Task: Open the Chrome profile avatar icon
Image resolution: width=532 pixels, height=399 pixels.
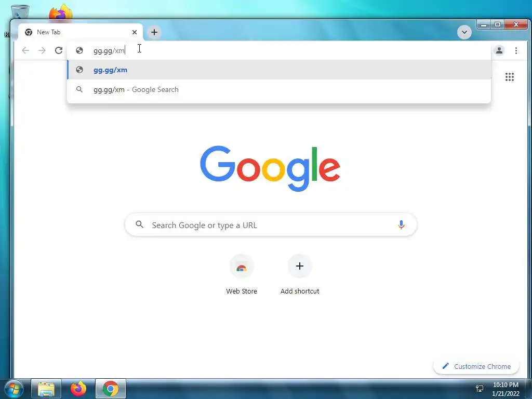Action: [x=499, y=50]
